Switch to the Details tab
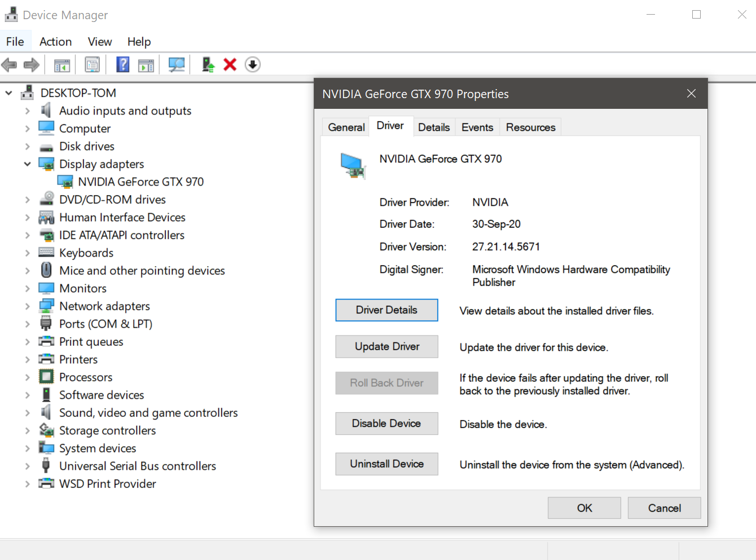Screen dimensions: 756x560 433,127
